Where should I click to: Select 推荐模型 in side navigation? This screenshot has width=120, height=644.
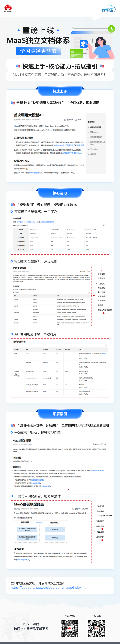click(x=101, y=274)
